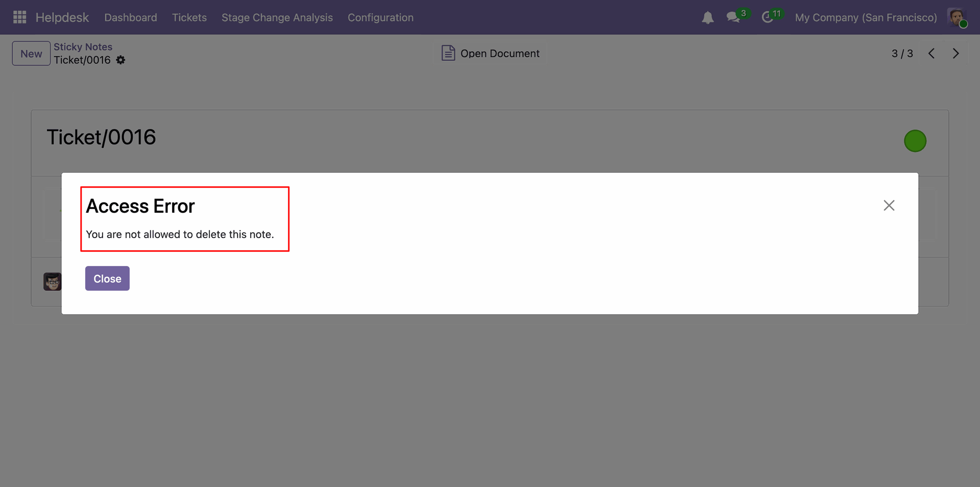Open the Dashboard menu

point(131,17)
